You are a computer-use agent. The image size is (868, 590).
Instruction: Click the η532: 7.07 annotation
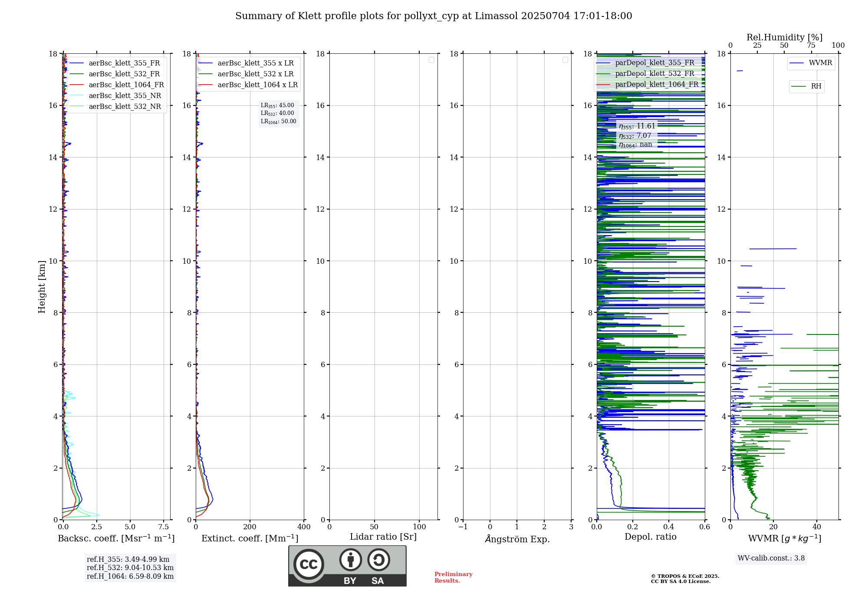pos(635,136)
